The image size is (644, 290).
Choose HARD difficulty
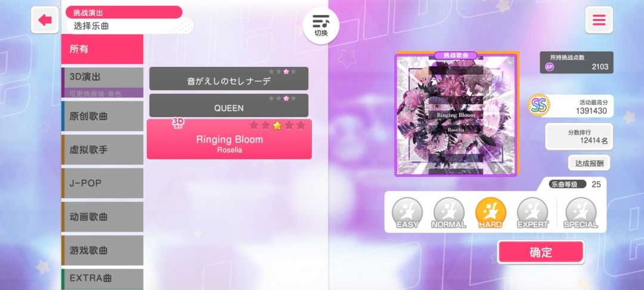[490, 213]
